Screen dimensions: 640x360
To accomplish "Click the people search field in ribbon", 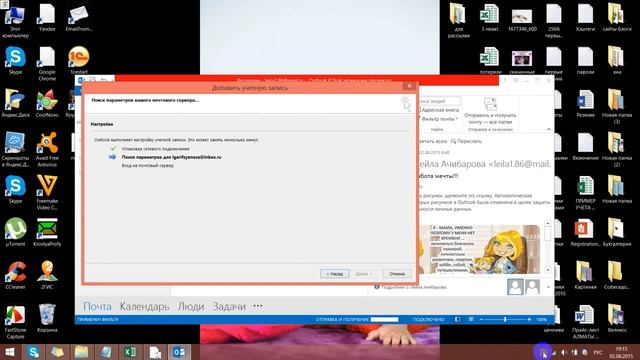I will coord(439,101).
